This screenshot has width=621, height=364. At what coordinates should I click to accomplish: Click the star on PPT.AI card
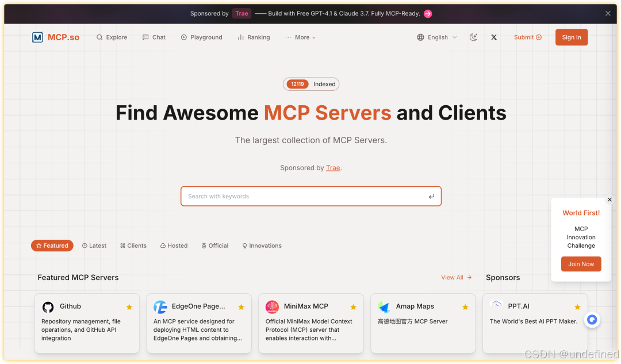coord(577,307)
